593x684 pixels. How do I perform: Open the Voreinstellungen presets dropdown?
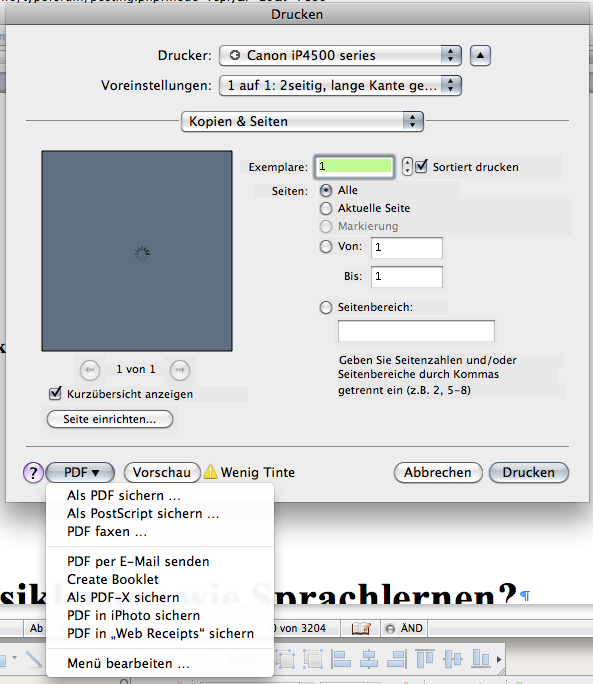pos(340,85)
